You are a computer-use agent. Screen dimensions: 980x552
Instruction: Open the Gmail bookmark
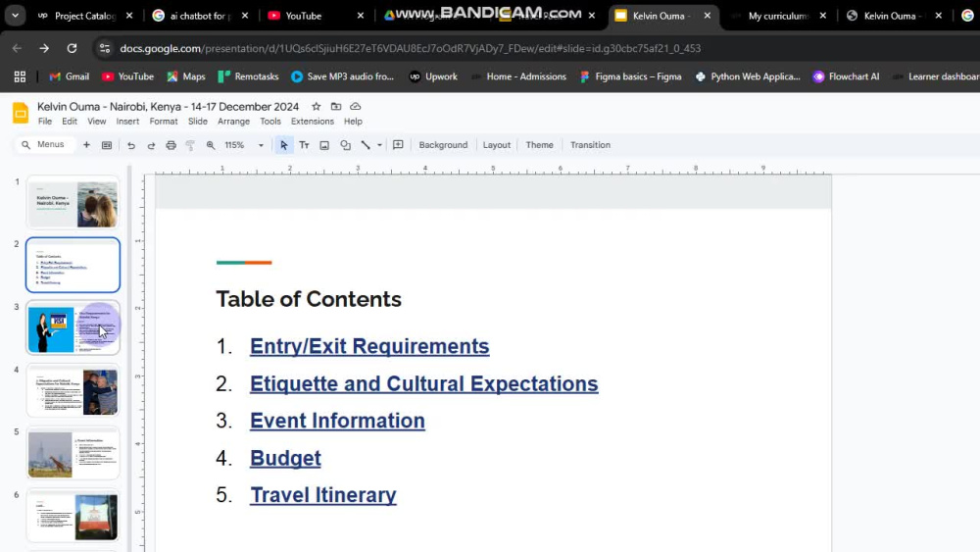(70, 76)
